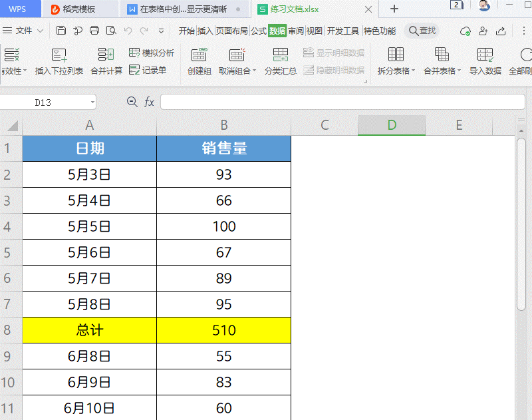The width and height of the screenshot is (532, 420).
Task: Click the fx insert function icon
Action: (150, 102)
